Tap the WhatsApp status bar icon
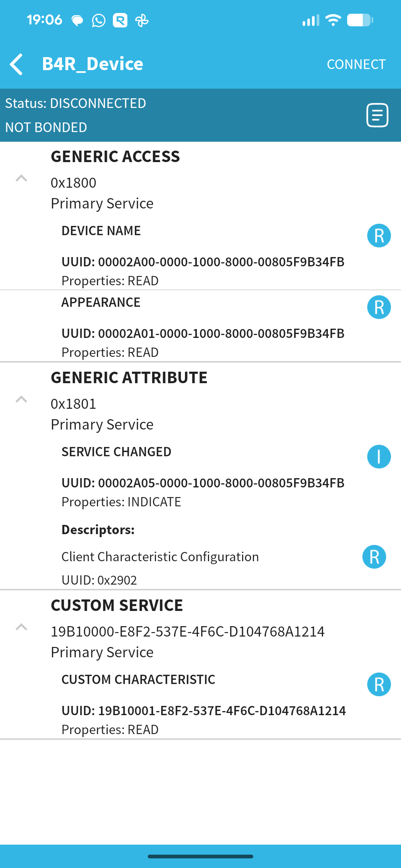Viewport: 401px width, 868px height. coord(98,20)
